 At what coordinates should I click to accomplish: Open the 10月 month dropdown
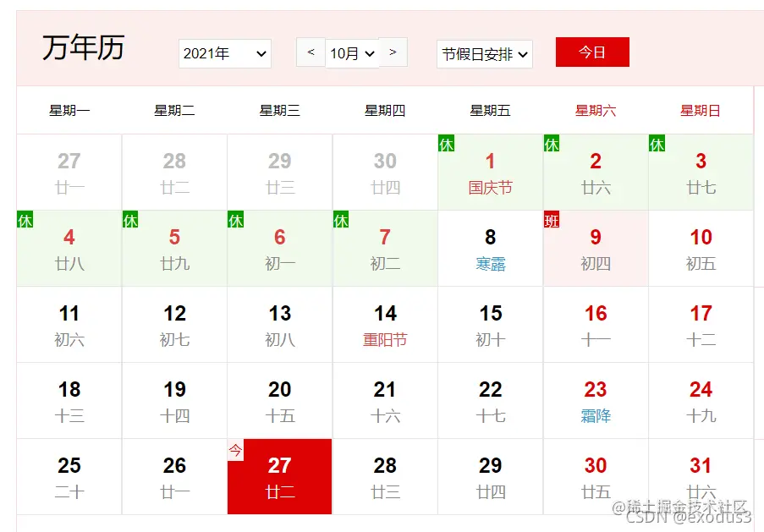[350, 52]
